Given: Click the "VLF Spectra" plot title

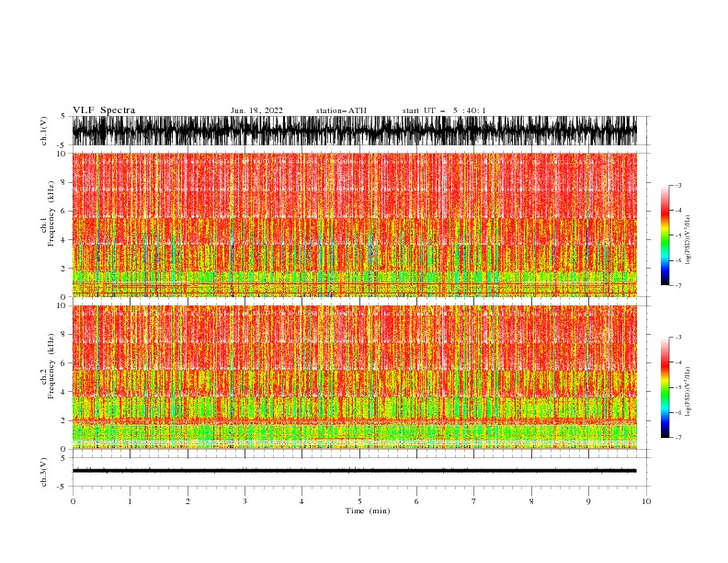Looking at the screenshot, I should coord(104,110).
